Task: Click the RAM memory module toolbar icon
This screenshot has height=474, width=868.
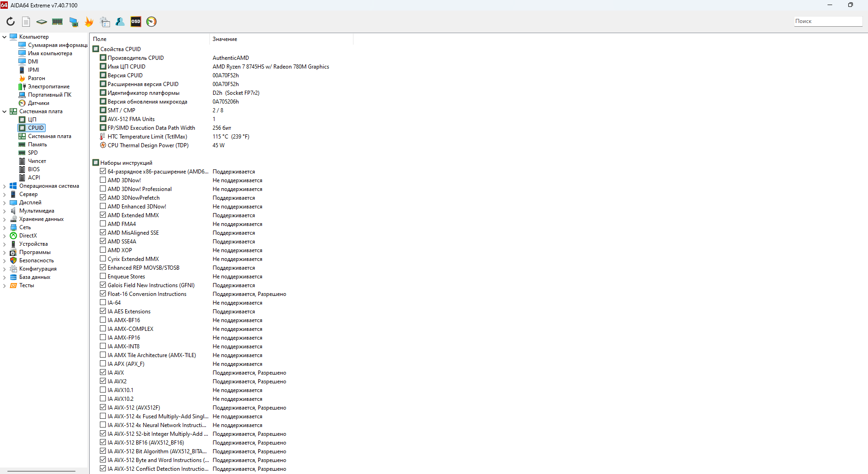Action: point(58,22)
